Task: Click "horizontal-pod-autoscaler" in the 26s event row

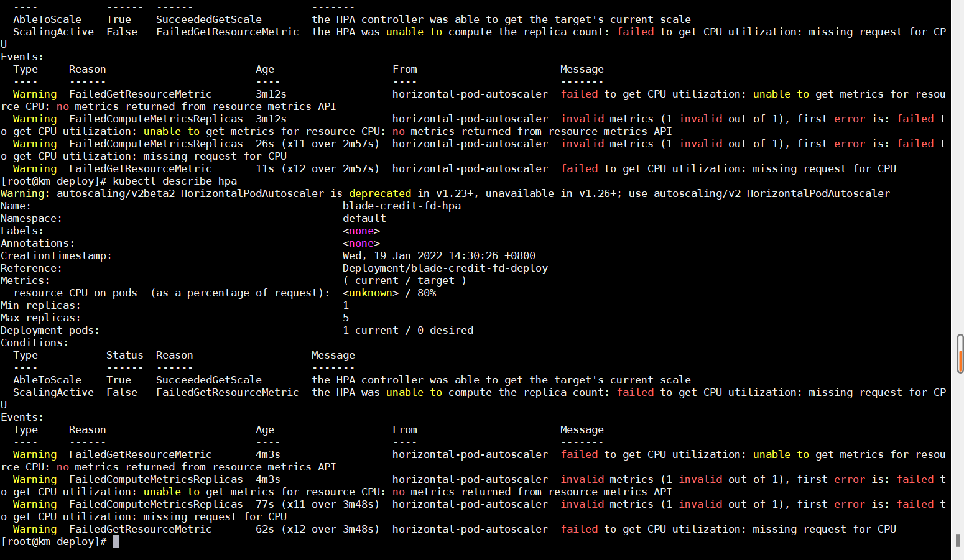Action: pos(470,144)
